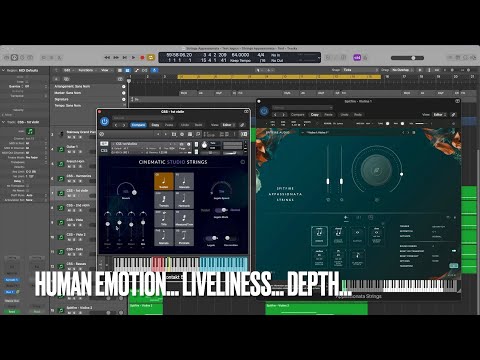Click the Rewind button in transport
The width and height of the screenshot is (480, 360).
click(107, 58)
